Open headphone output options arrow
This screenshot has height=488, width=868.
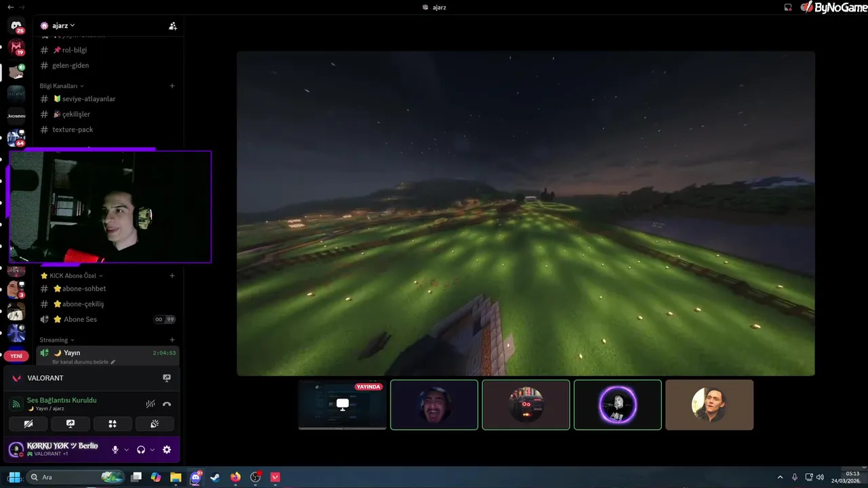[x=152, y=449]
